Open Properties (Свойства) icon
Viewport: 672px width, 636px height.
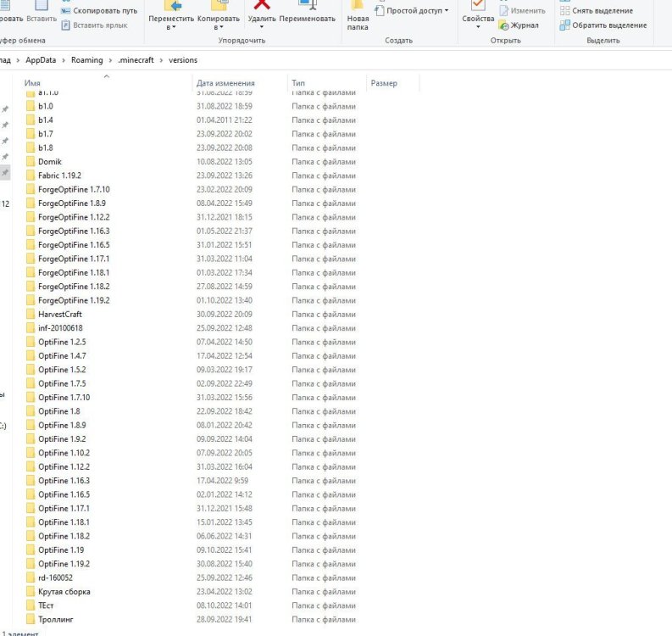click(478, 5)
